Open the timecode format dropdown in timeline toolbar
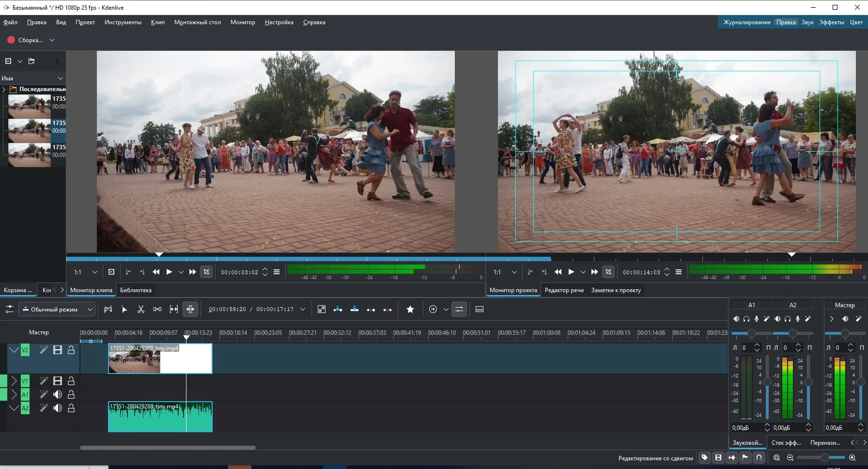This screenshot has width=868, height=469. pyautogui.click(x=303, y=309)
